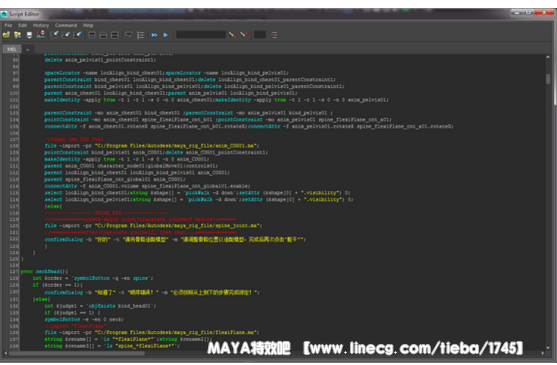Click the horizontal scrollbar right arrow

[x=542, y=353]
